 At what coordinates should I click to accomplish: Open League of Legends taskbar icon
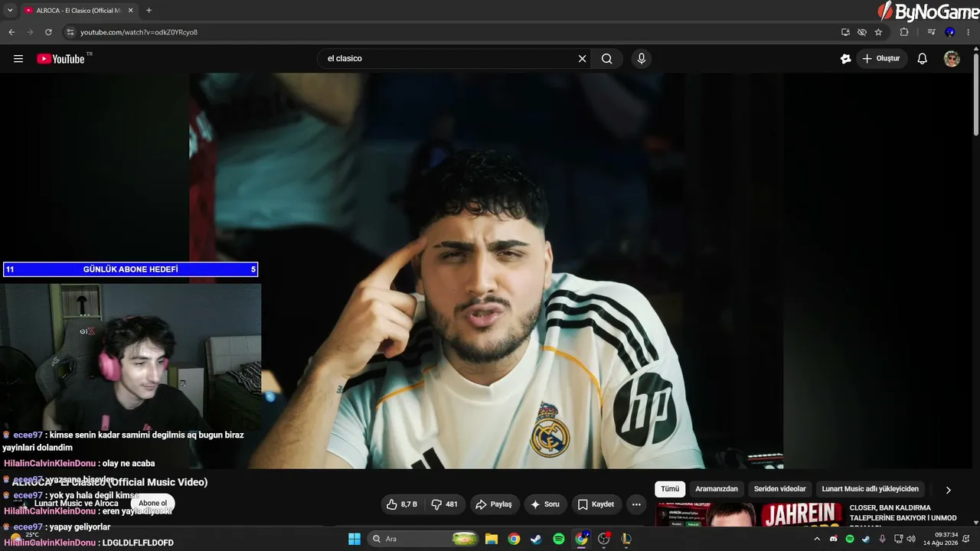point(626,539)
